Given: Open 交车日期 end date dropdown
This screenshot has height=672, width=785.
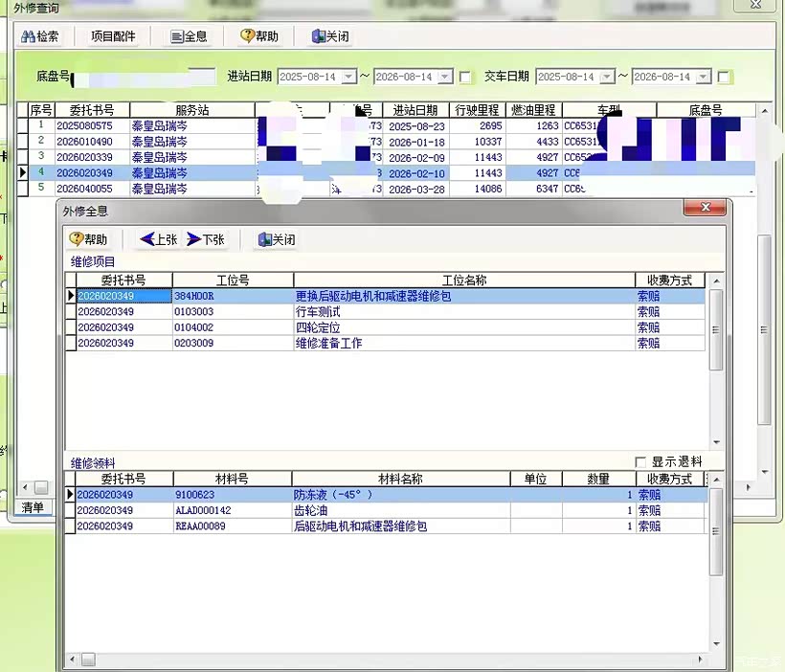Looking at the screenshot, I should tap(704, 77).
